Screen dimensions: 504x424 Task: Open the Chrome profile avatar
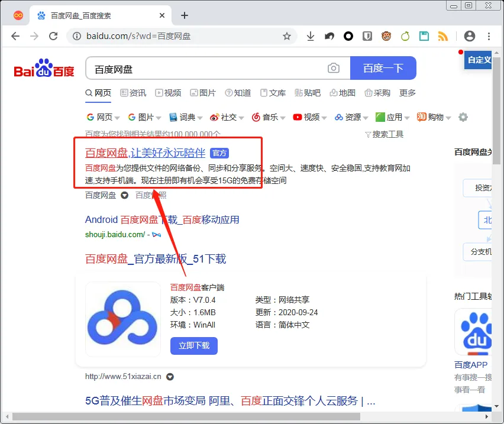(469, 36)
